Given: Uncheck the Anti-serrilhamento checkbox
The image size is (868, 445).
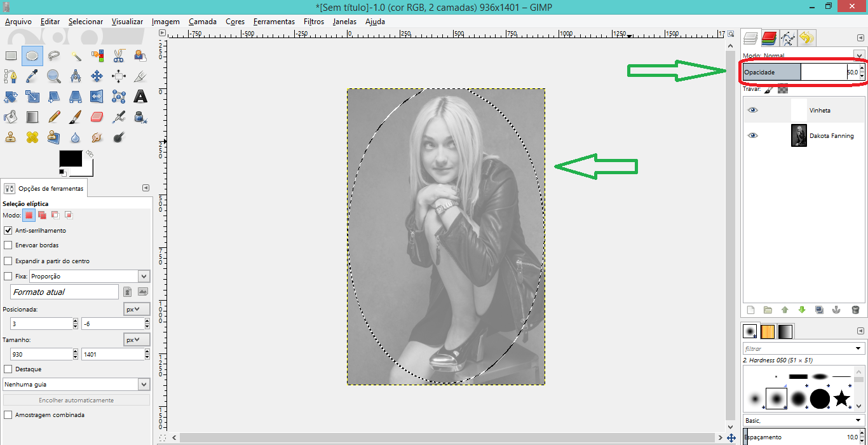Looking at the screenshot, I should tap(8, 231).
